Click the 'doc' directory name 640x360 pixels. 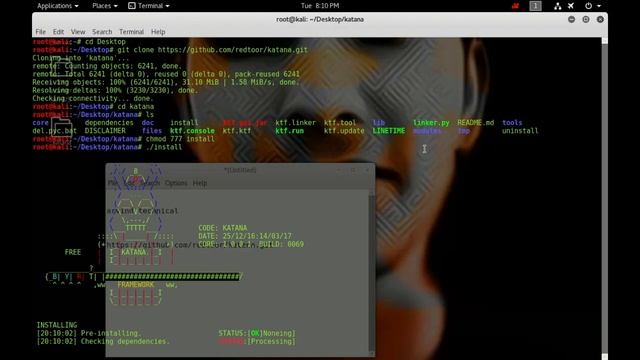click(x=148, y=123)
